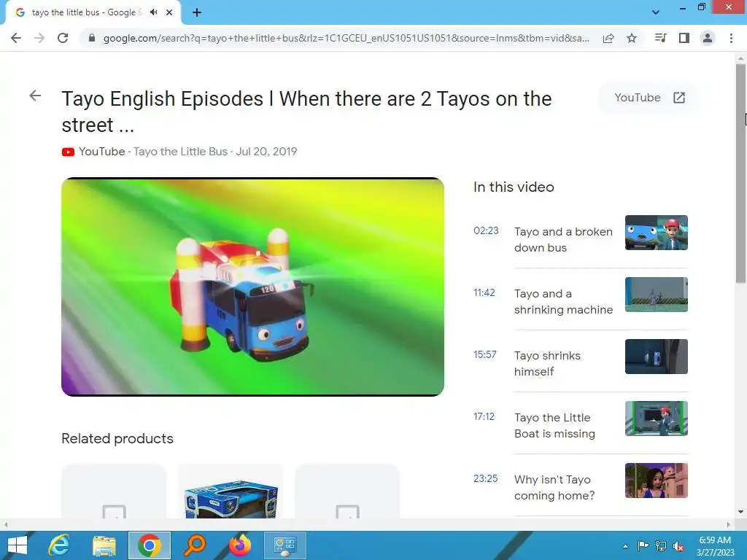Expand the tab search chevron
The image size is (747, 560).
(656, 12)
